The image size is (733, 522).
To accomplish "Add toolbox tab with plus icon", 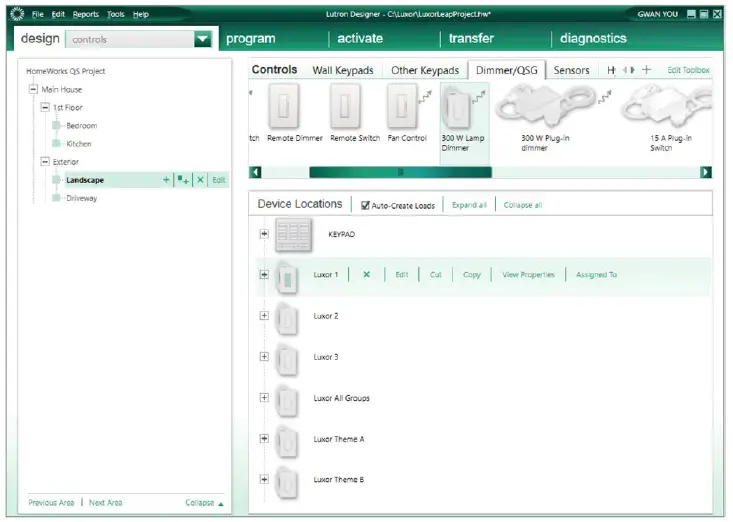I will (x=646, y=70).
